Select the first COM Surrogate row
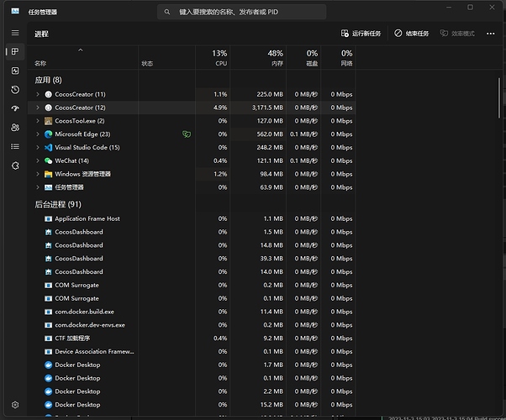Viewport: 506px width, 420px height. point(192,285)
